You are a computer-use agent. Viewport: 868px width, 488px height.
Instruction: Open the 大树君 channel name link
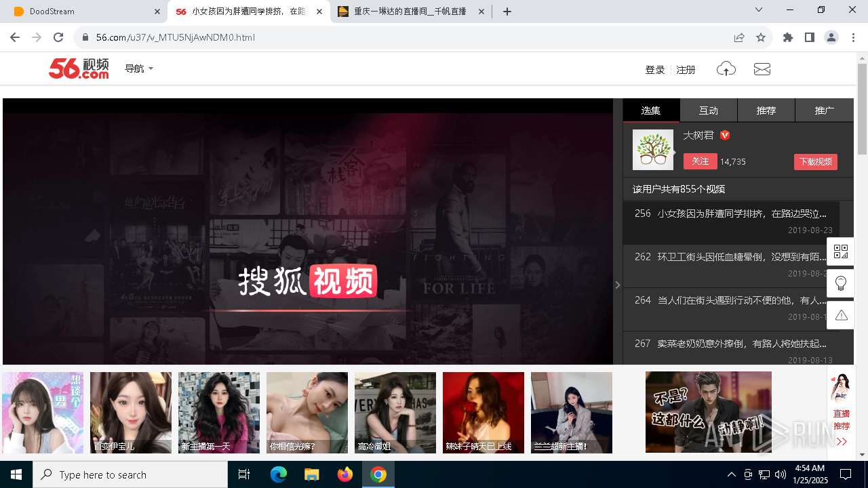tap(698, 135)
